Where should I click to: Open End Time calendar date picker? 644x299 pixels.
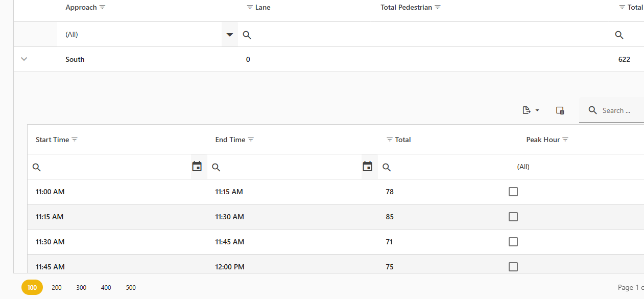pyautogui.click(x=367, y=167)
